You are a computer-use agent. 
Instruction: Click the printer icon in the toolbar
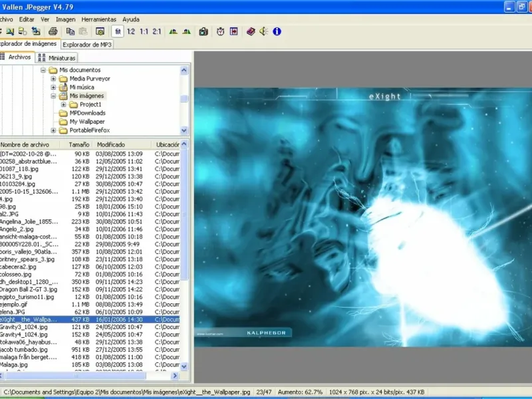(x=53, y=31)
